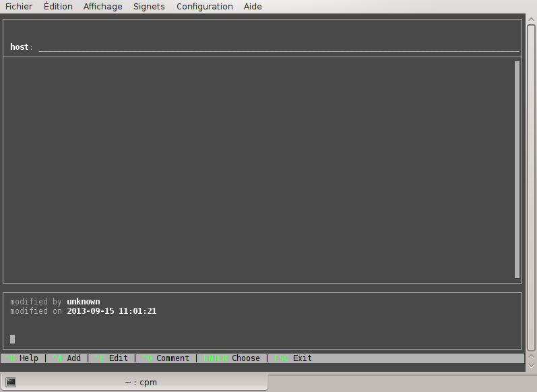Screen dimensions: 537x392
Task: Click the host input field
Action: (278, 47)
